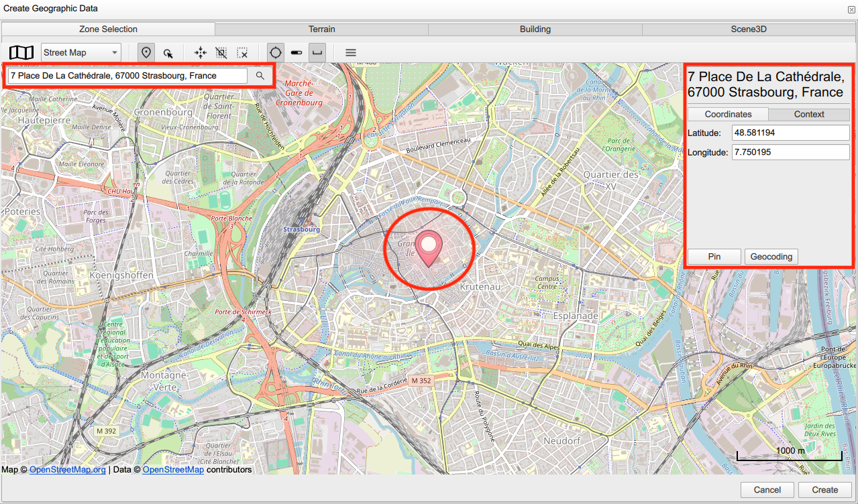Click the search magnifier next to the address
Viewport: 858px width, 504px height.
pyautogui.click(x=260, y=75)
